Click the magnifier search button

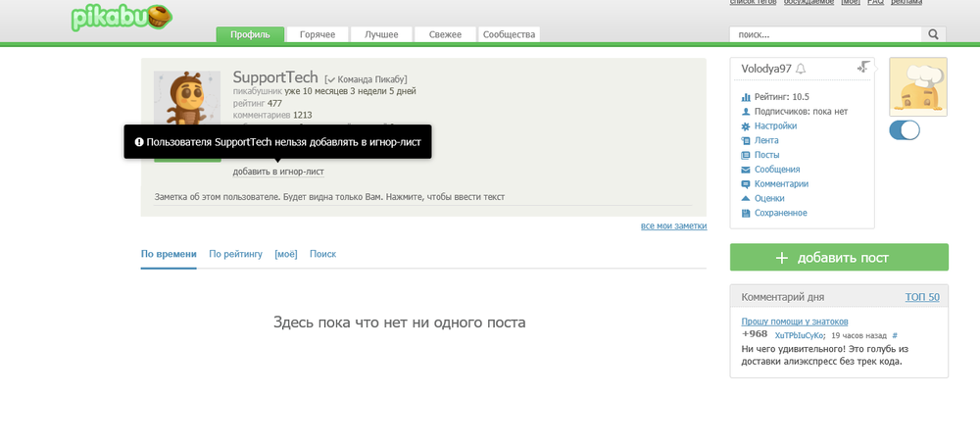[934, 34]
